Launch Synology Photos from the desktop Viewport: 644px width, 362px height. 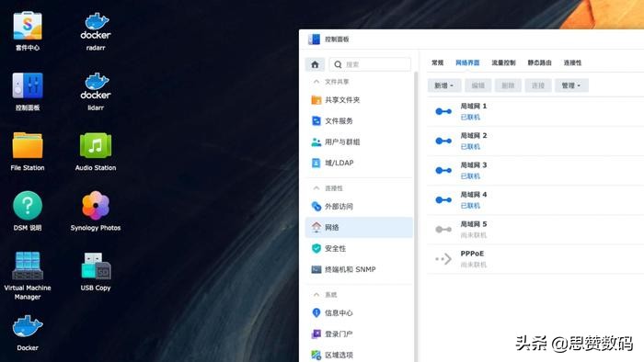(x=96, y=211)
